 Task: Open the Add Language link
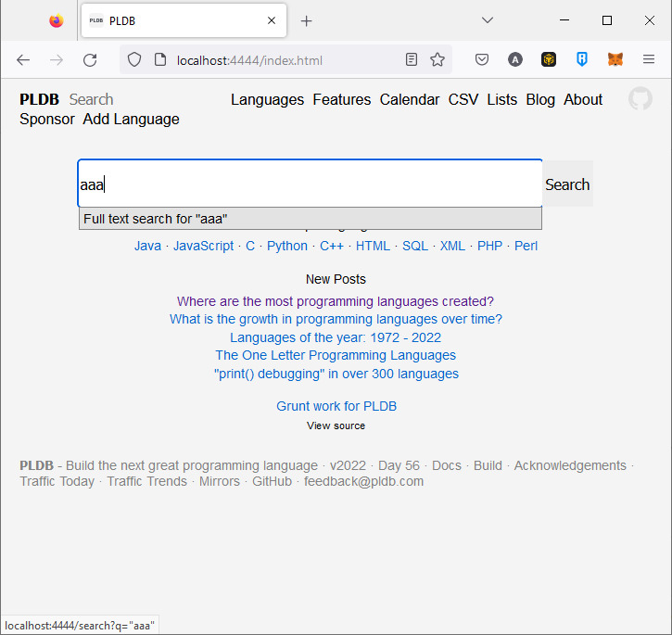click(131, 120)
